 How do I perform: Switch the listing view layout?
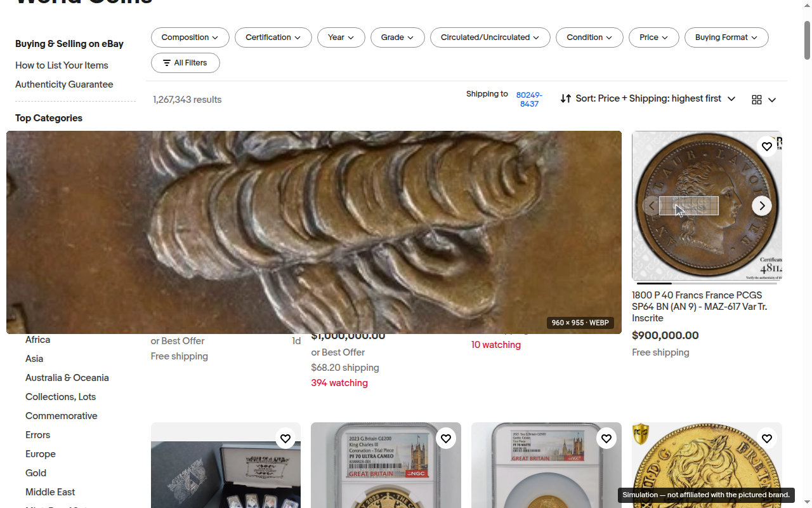tap(764, 100)
